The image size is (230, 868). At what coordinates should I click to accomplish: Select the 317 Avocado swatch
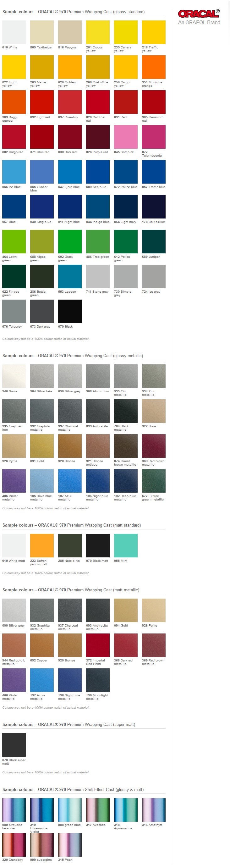point(98,810)
